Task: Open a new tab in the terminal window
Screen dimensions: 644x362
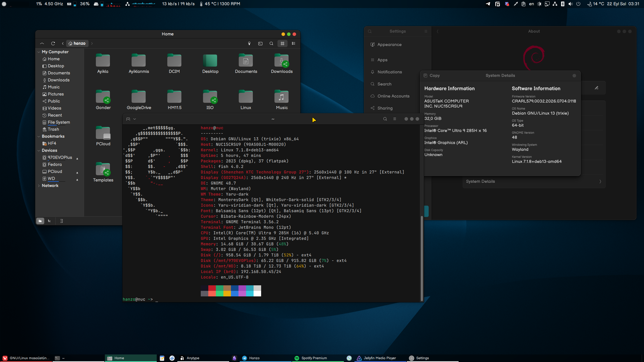Action: [128, 119]
